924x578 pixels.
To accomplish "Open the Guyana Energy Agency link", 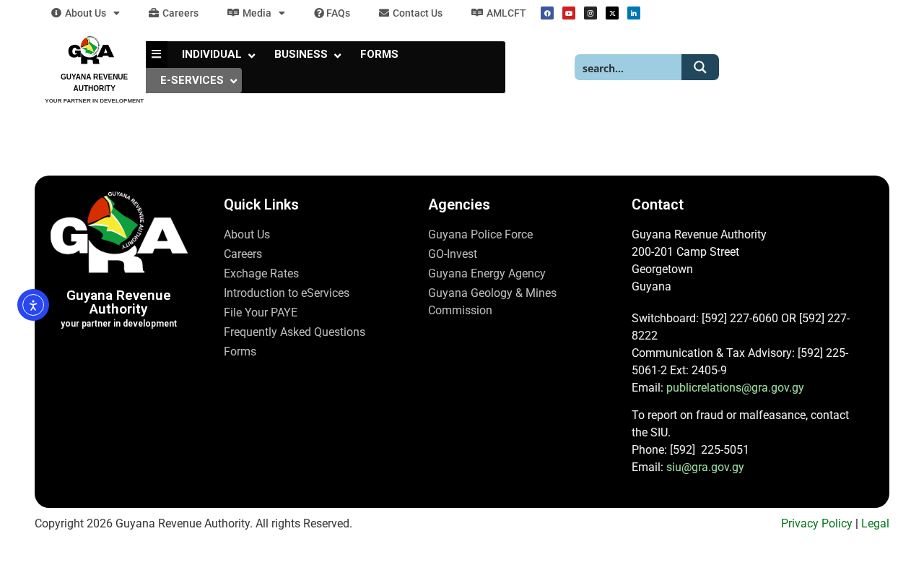I will click(x=487, y=274).
